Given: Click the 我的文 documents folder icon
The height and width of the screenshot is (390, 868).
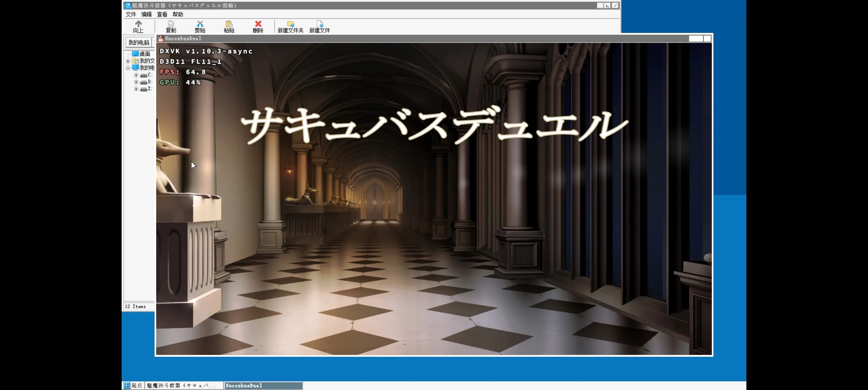Looking at the screenshot, I should pos(135,61).
